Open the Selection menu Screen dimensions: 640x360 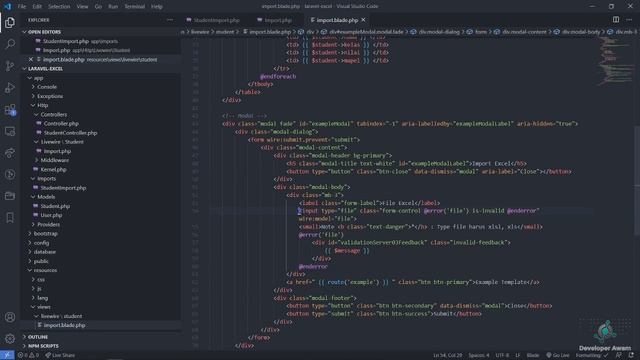(59, 7)
